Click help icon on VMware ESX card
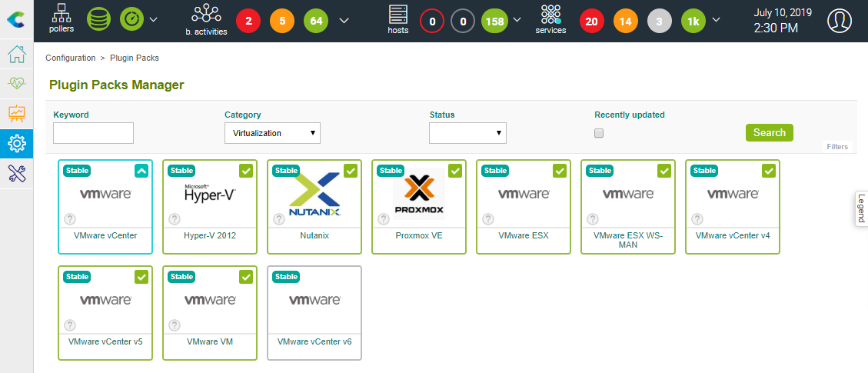Image resolution: width=868 pixels, height=373 pixels. [x=488, y=218]
